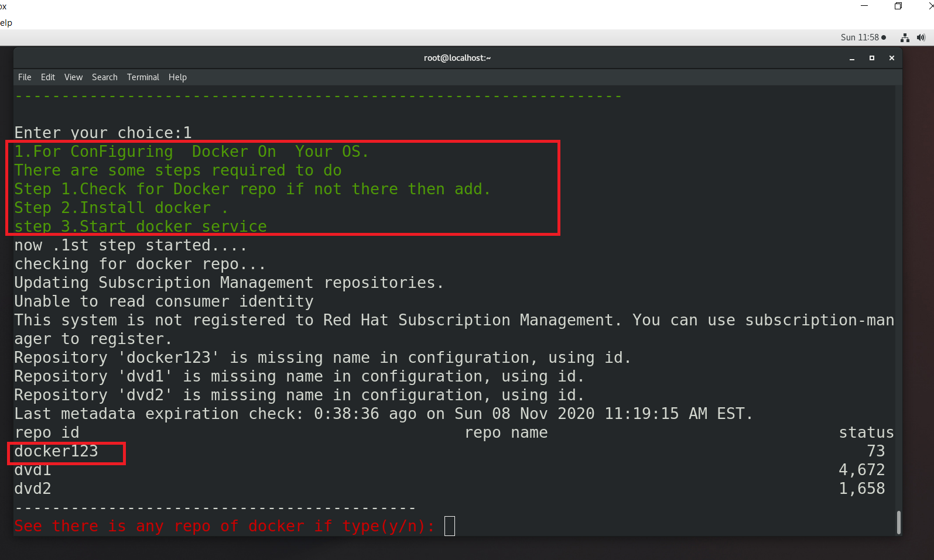
Task: Click the cursor at the y/n prompt
Action: [449, 526]
